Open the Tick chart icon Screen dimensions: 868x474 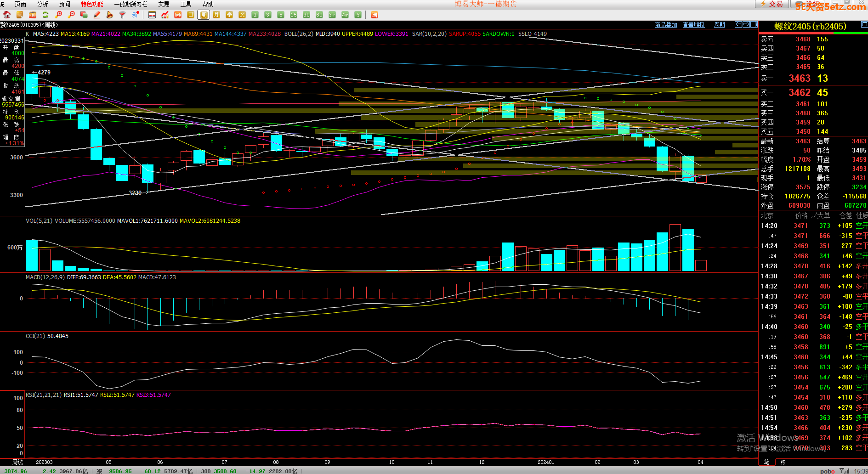point(178,15)
